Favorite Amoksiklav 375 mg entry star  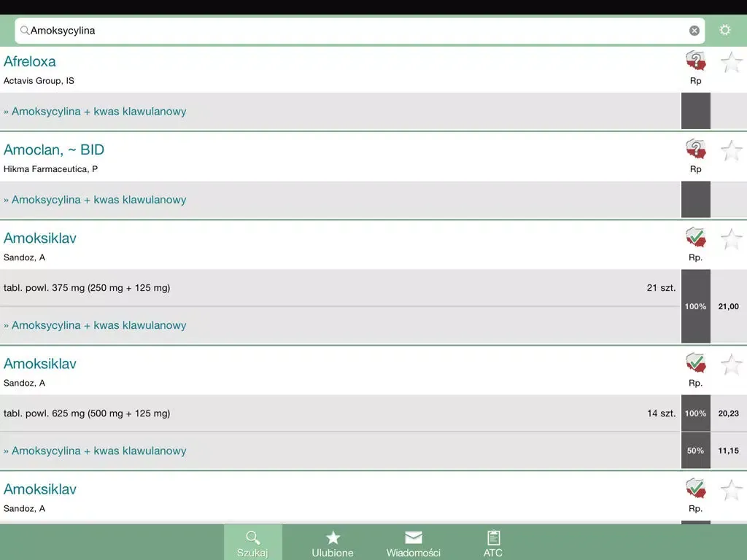pos(731,238)
